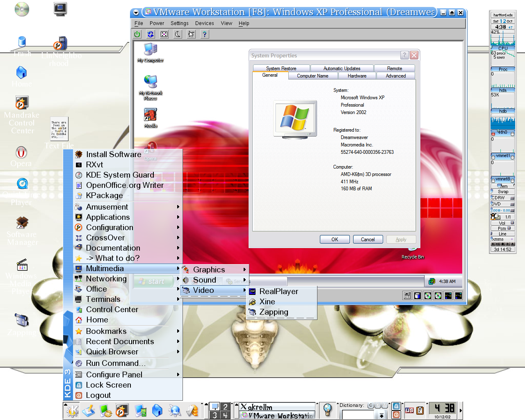This screenshot has height=420, width=525.
Task: Choose Run Command in K menu
Action: pyautogui.click(x=128, y=363)
